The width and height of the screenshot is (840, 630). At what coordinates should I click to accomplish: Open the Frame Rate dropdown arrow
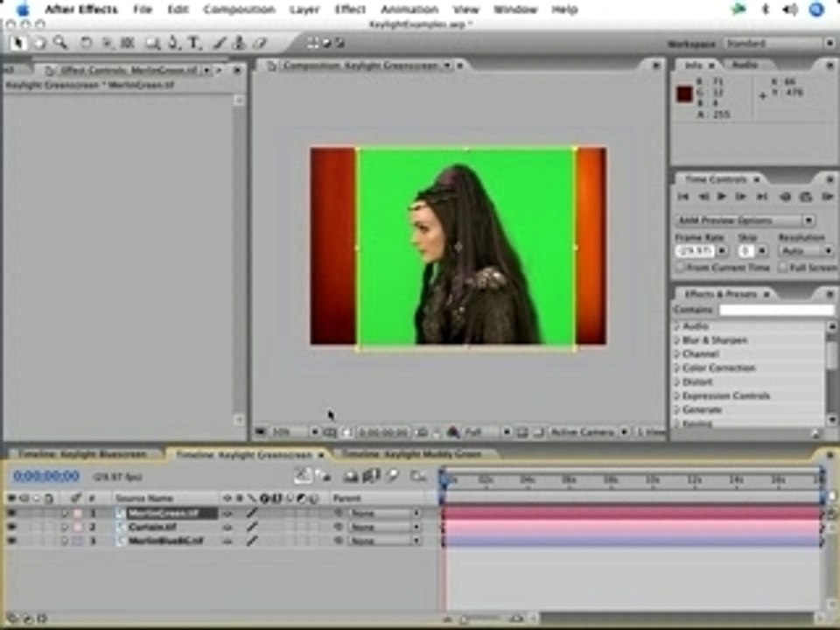(722, 250)
